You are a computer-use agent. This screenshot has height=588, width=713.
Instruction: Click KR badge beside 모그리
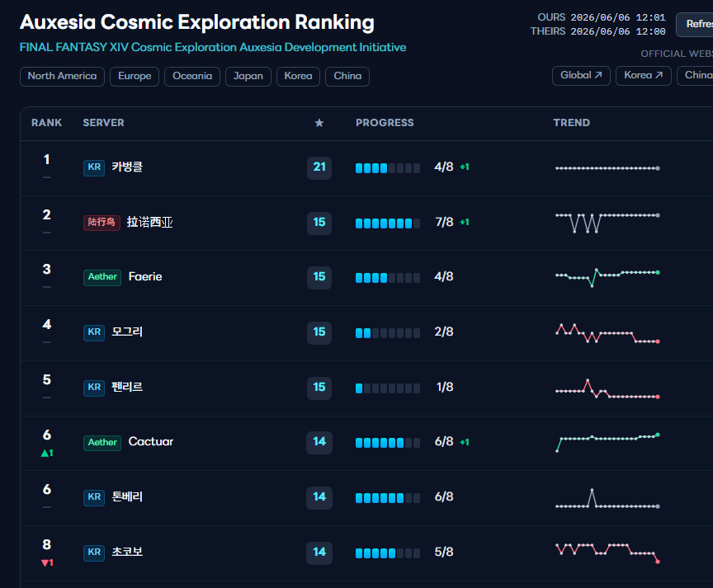[94, 332]
